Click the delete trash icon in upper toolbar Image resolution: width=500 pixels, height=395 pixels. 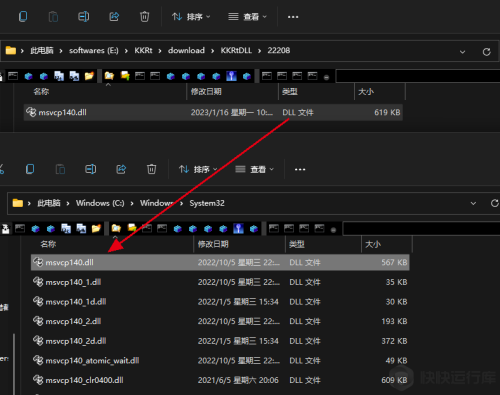point(144,16)
